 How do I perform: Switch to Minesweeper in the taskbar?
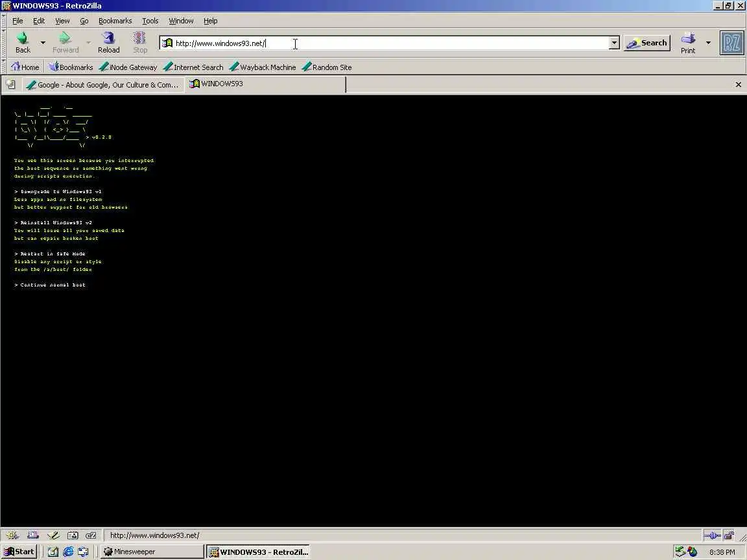click(152, 552)
